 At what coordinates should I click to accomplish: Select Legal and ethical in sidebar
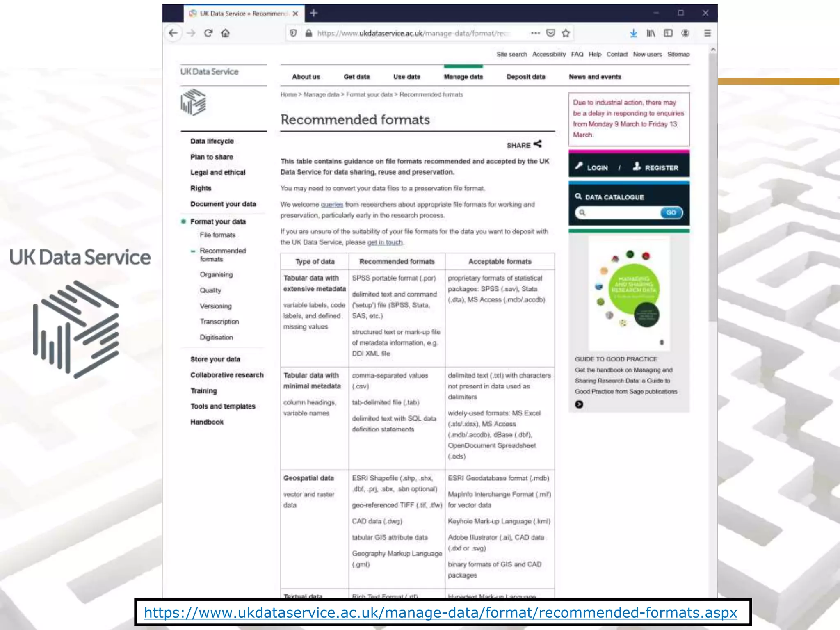coord(218,172)
